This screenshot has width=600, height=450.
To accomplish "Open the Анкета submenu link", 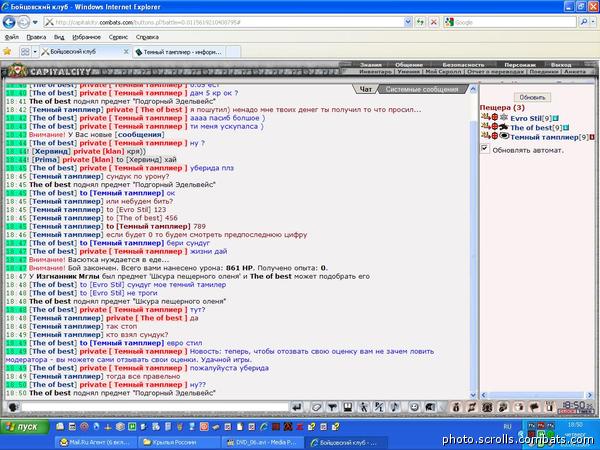I will click(575, 72).
